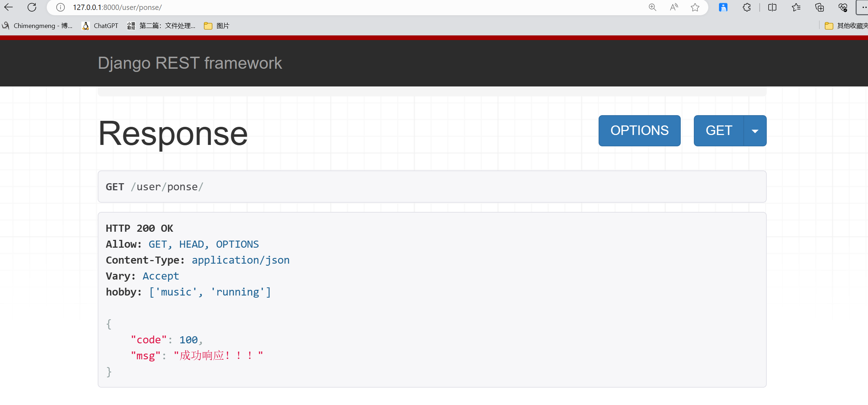The width and height of the screenshot is (868, 405).
Task: Click the GET request button
Action: tap(719, 131)
